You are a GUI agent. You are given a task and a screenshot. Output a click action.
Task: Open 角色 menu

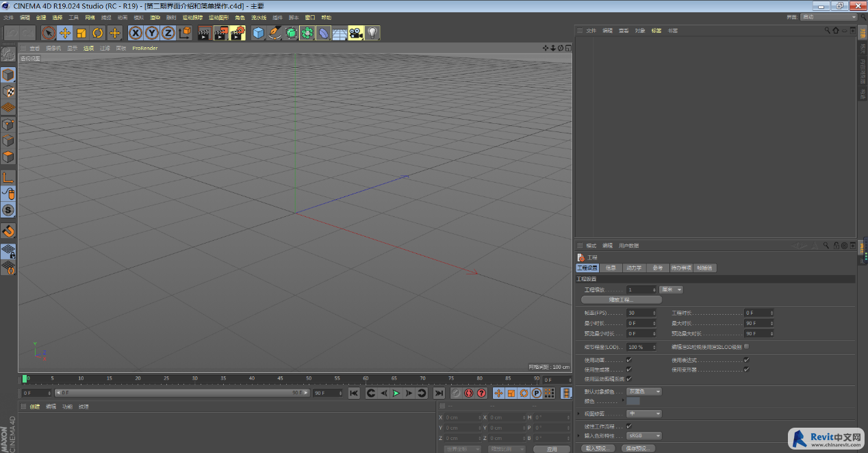240,17
